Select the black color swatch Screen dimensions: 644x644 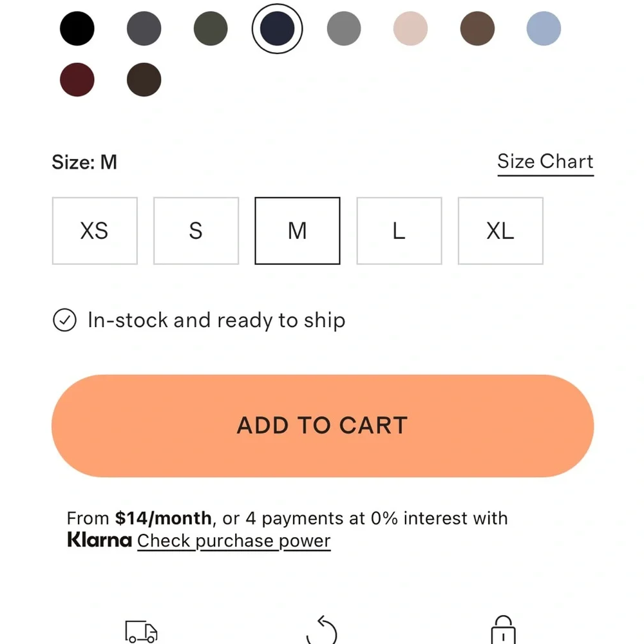tap(77, 29)
